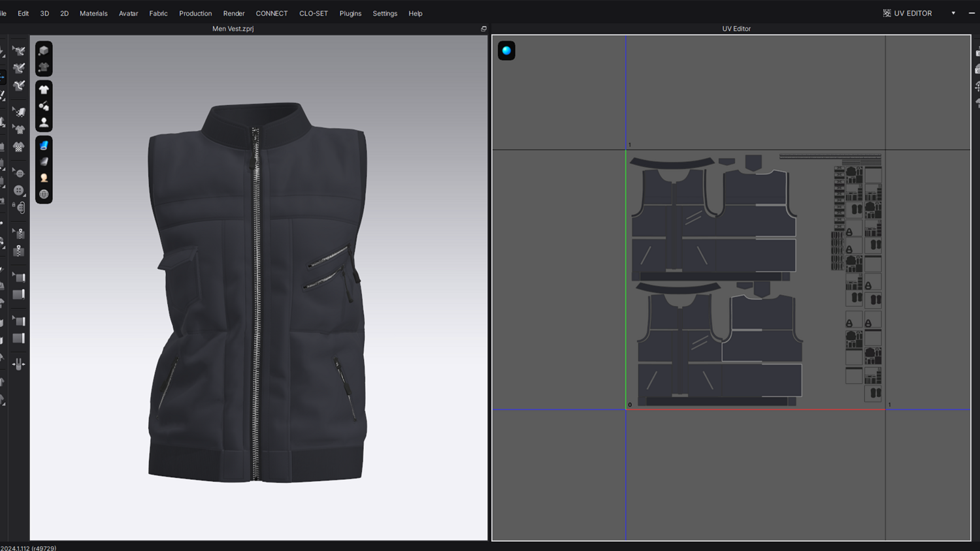The height and width of the screenshot is (551, 980).
Task: Open the 2D menu
Action: pyautogui.click(x=64, y=13)
